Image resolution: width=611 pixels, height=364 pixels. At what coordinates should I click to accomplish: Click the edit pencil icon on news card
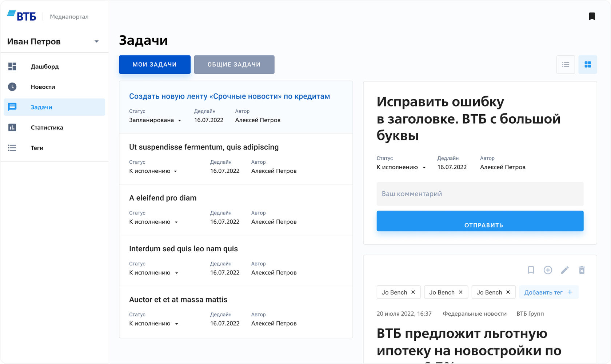(564, 270)
